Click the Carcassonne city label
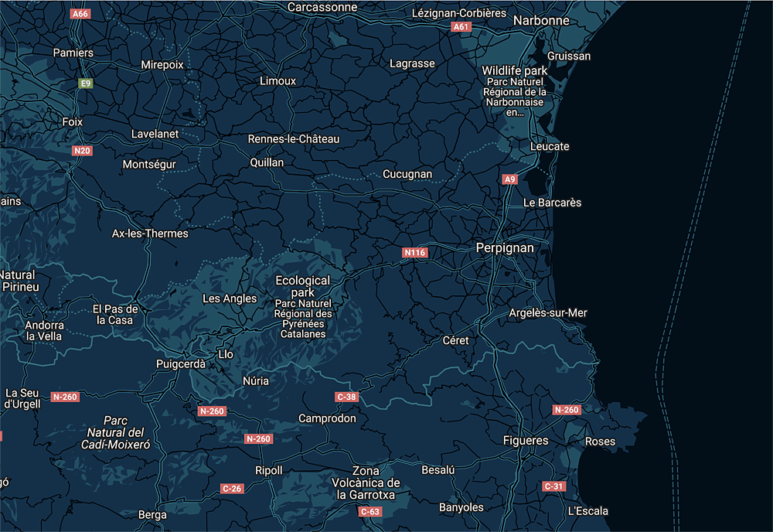The width and height of the screenshot is (773, 532). (322, 7)
